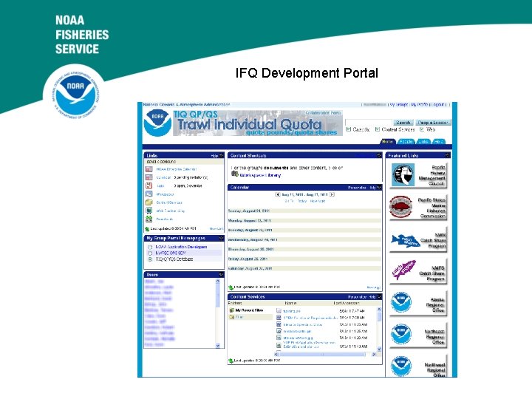The height and width of the screenshot is (399, 532).
Task: Click Users list scroll down arrow
Action: tap(218, 346)
